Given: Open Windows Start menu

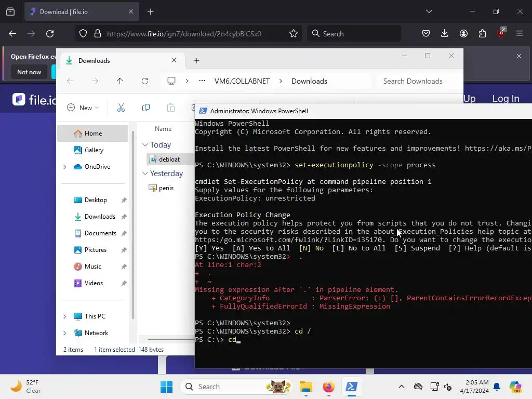Looking at the screenshot, I should 166,387.
